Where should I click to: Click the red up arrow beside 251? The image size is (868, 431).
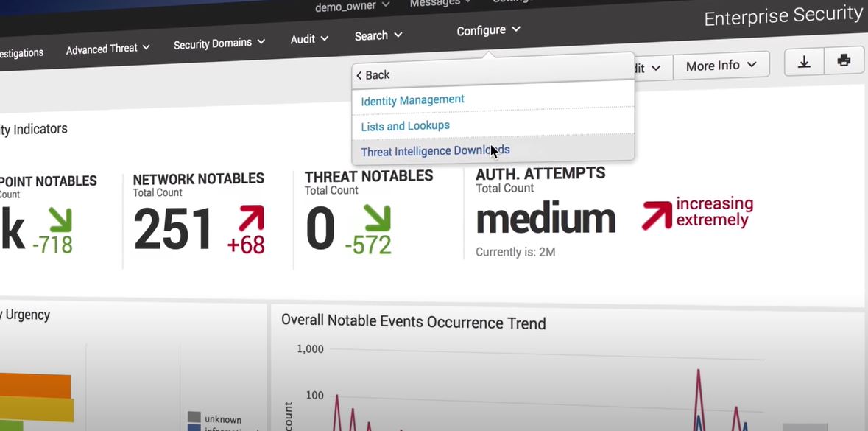(x=251, y=218)
